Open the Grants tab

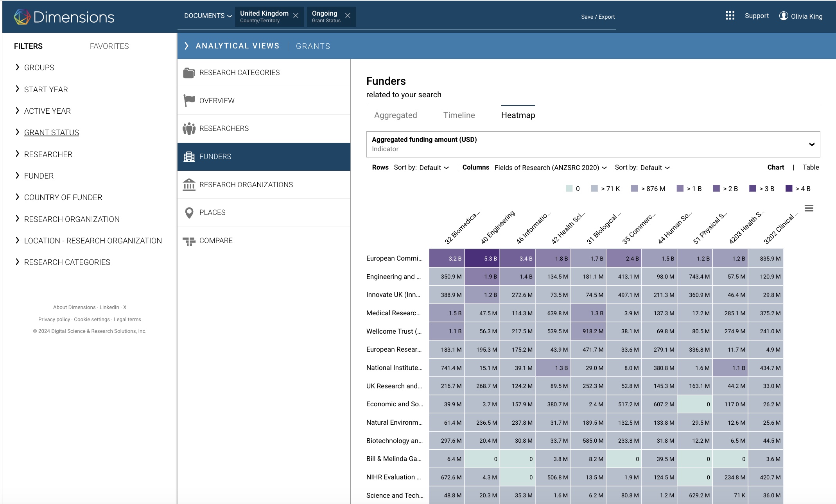(x=313, y=46)
